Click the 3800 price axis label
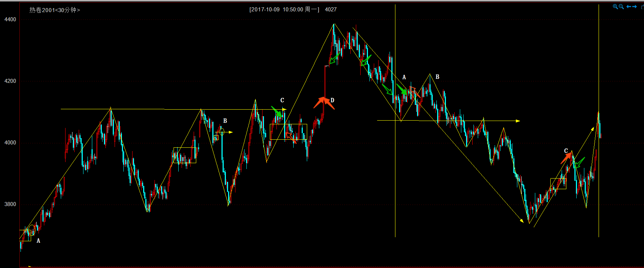The image size is (644, 268). (x=10, y=204)
